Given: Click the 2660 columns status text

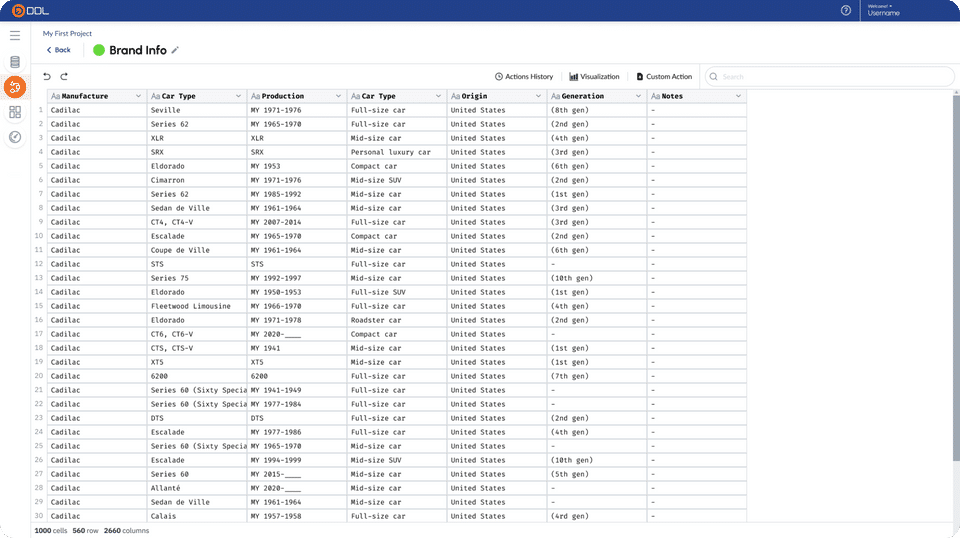Looking at the screenshot, I should tap(126, 531).
